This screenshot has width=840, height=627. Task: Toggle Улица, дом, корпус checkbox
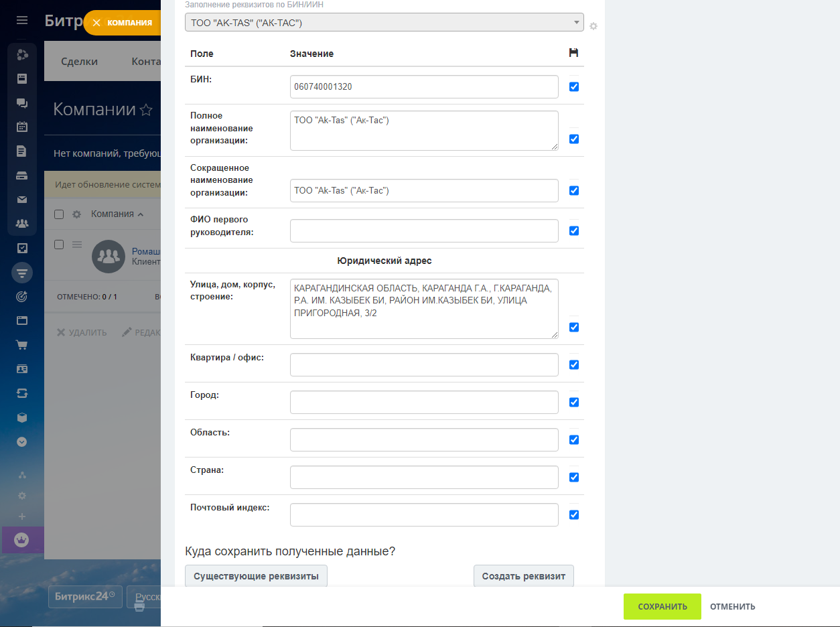(x=574, y=328)
